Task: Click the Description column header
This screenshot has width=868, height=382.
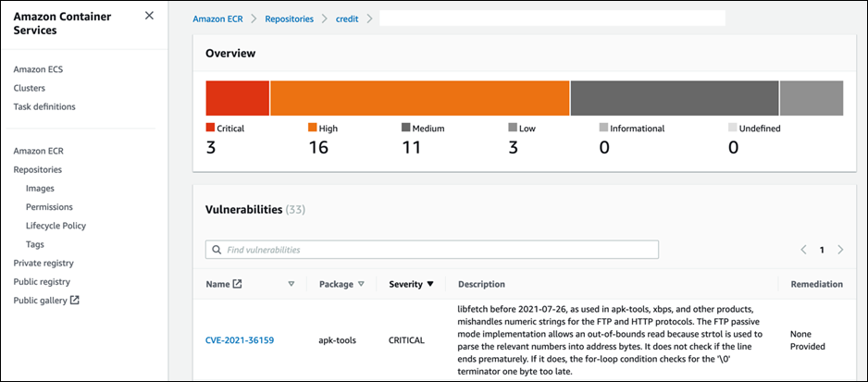Action: (481, 284)
